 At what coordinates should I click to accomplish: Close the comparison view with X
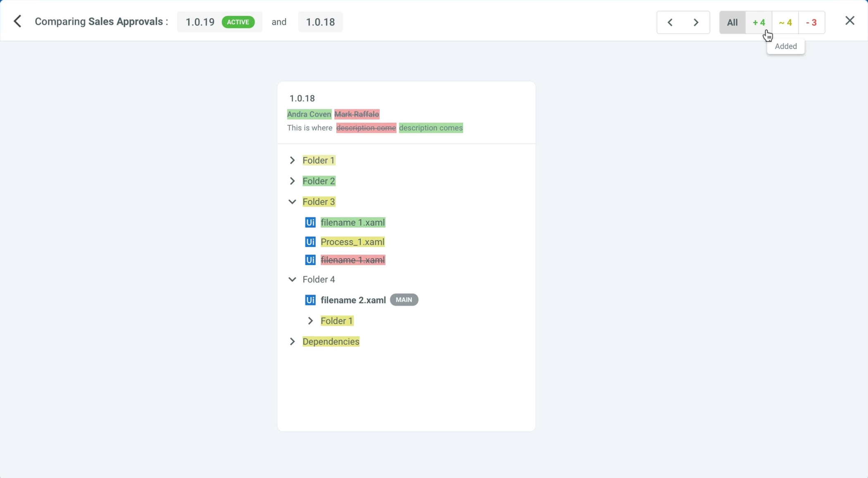(850, 21)
